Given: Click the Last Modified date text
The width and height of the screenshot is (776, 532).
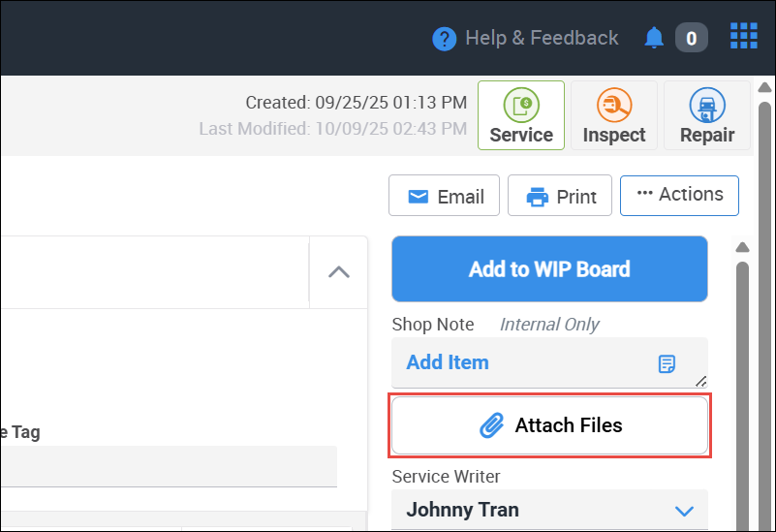Looking at the screenshot, I should point(333,129).
